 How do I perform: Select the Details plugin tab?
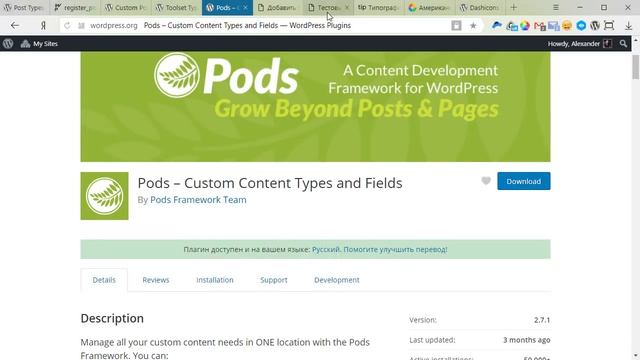pos(104,280)
